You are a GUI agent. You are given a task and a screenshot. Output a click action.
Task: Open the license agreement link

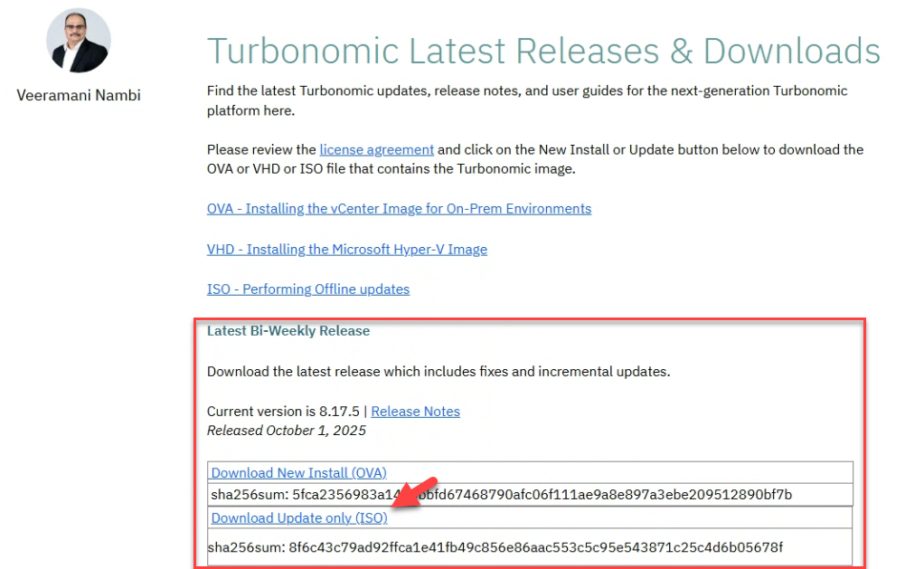(376, 150)
